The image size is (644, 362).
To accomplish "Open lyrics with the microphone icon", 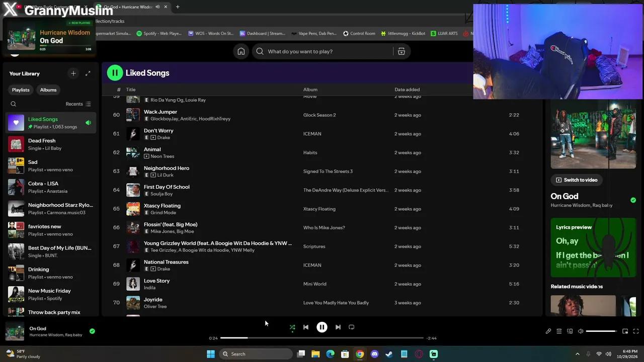I will click(548, 331).
